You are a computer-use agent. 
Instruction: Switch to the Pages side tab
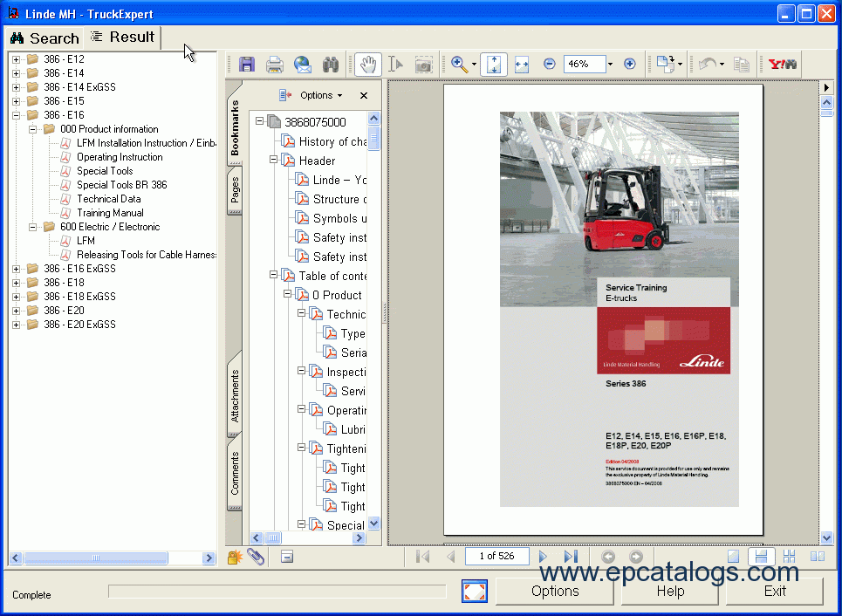235,189
